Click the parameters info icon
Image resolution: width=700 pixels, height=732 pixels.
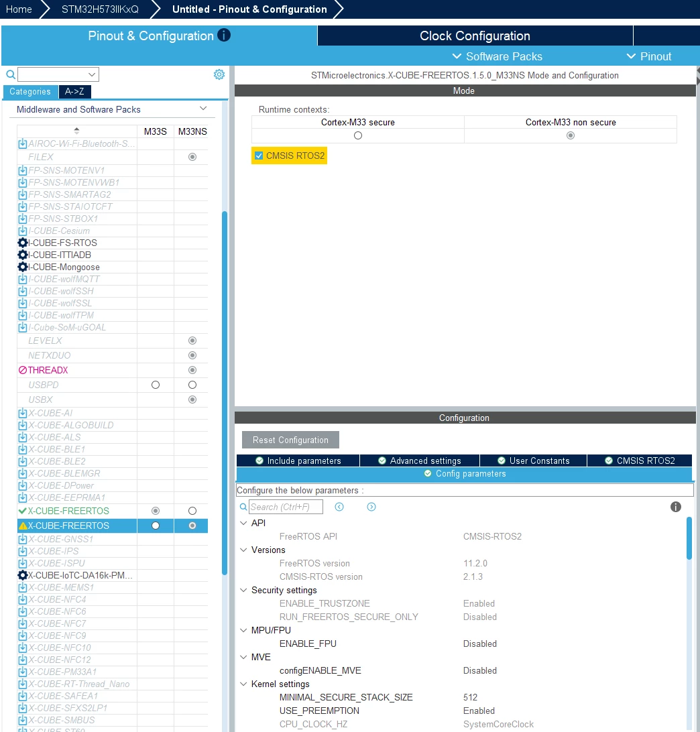click(676, 507)
